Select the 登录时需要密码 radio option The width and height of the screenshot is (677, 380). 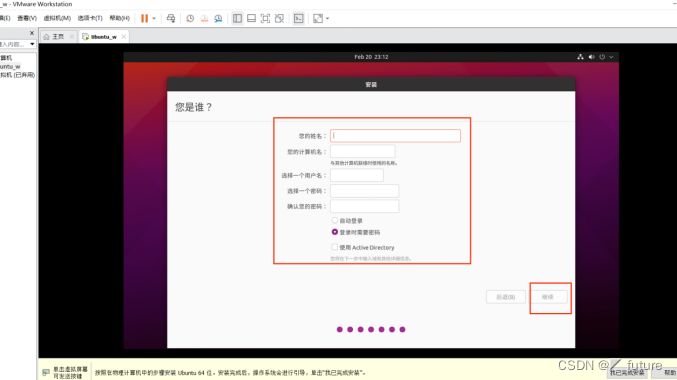[x=335, y=232]
